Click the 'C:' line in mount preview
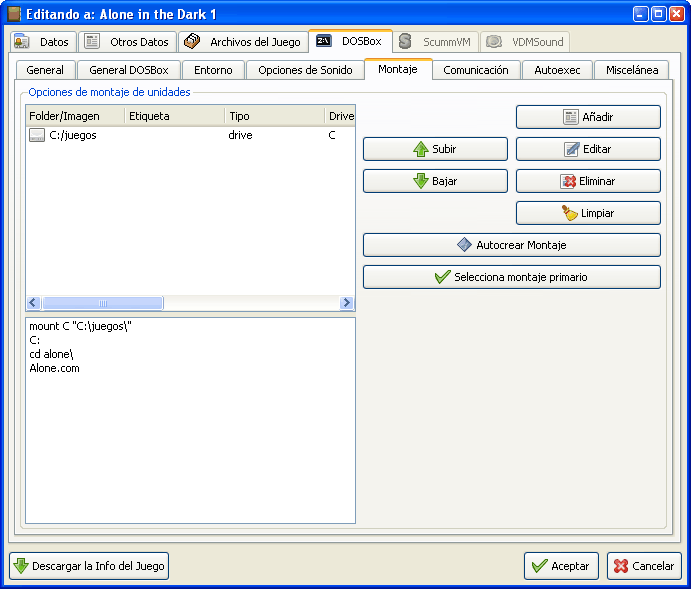 click(34, 340)
